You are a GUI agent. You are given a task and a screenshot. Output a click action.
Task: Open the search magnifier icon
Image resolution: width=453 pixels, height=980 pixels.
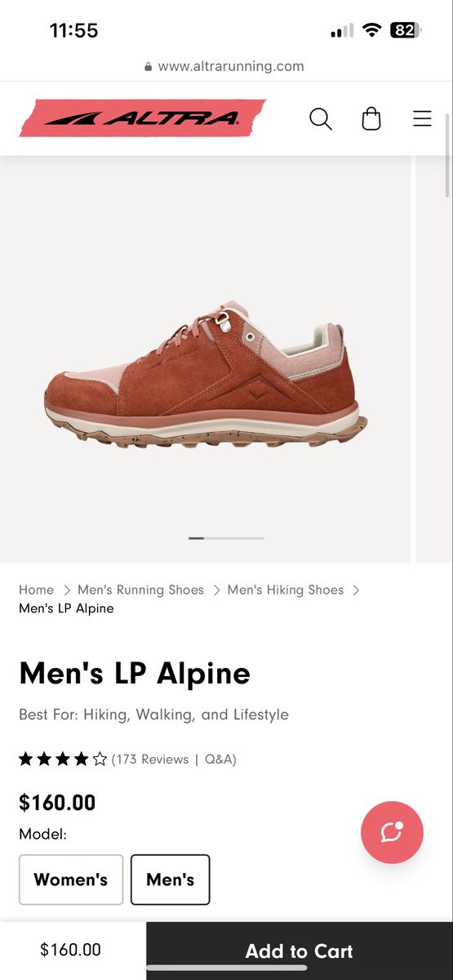(x=321, y=119)
